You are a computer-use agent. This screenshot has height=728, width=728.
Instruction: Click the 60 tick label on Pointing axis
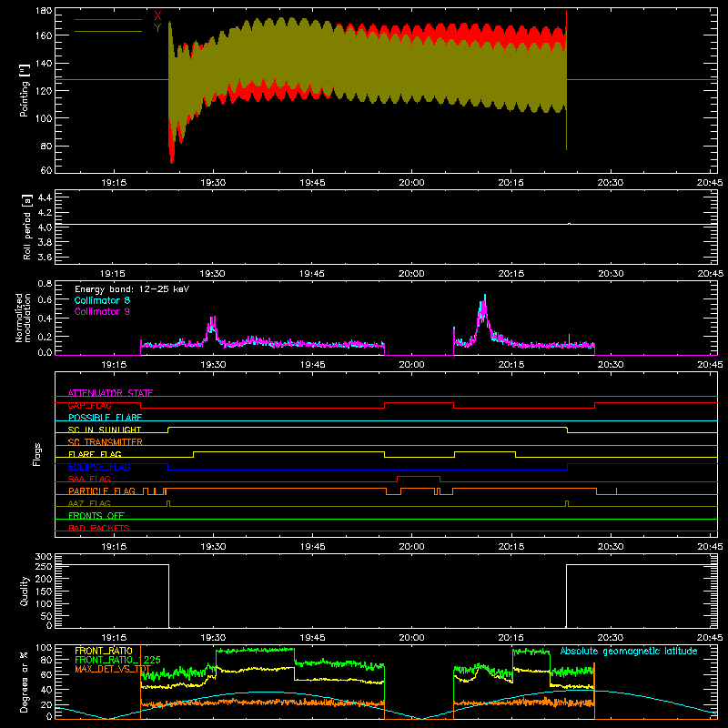46,170
